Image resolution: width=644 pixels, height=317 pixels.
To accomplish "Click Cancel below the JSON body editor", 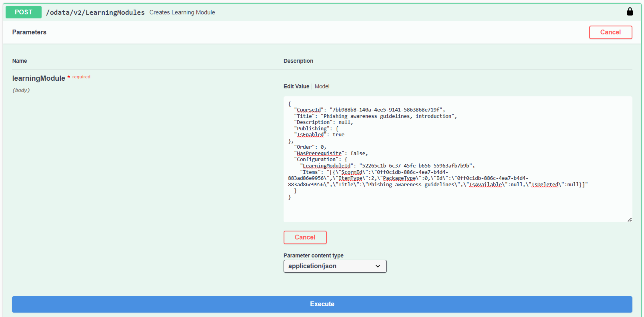I will [x=305, y=237].
